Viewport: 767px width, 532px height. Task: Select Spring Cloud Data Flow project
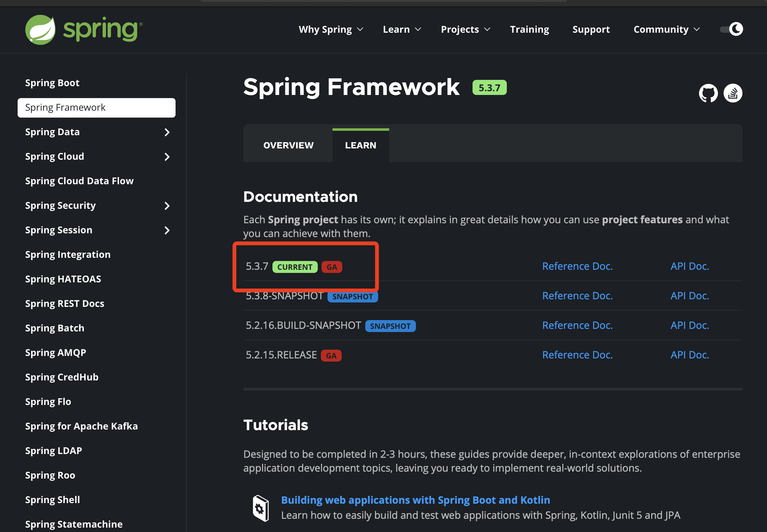click(79, 181)
